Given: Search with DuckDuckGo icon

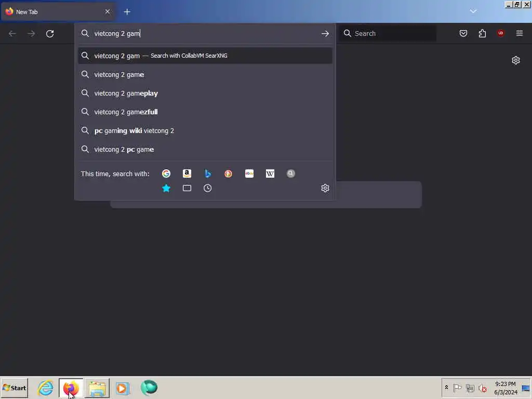Looking at the screenshot, I should click(x=229, y=174).
